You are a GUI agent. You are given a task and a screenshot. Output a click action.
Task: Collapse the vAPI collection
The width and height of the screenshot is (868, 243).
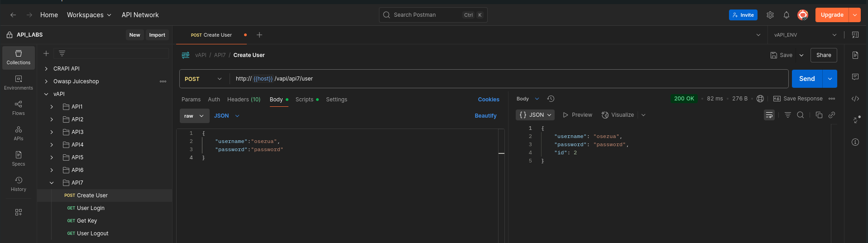click(46, 94)
